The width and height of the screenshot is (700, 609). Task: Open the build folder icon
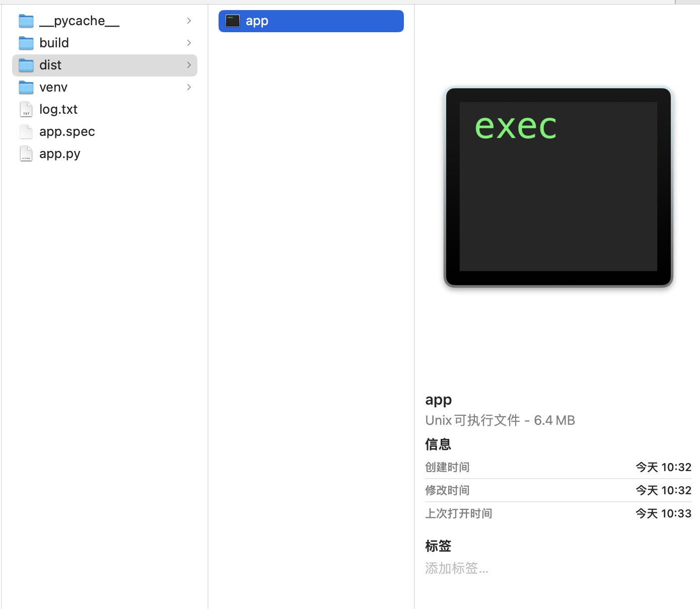pyautogui.click(x=26, y=43)
